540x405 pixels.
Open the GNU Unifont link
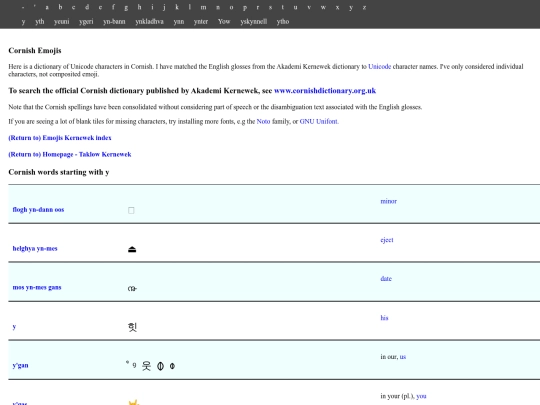click(x=319, y=121)
